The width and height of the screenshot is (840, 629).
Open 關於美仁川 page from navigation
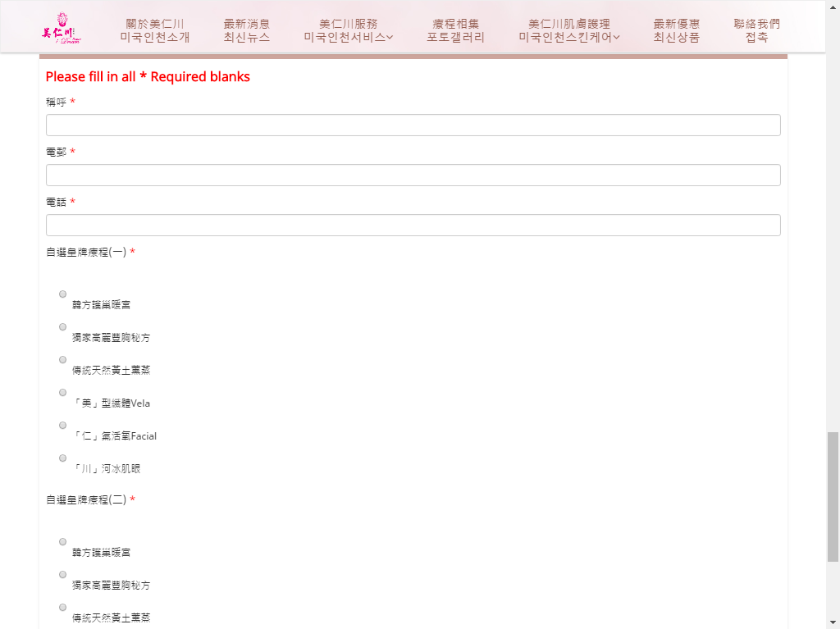[154, 30]
